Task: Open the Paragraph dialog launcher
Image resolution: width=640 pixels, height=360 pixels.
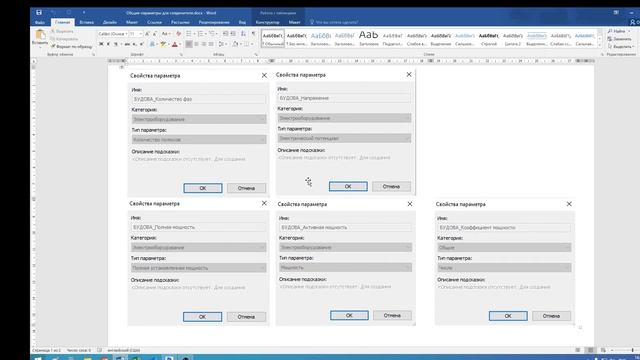Action: pyautogui.click(x=256, y=54)
